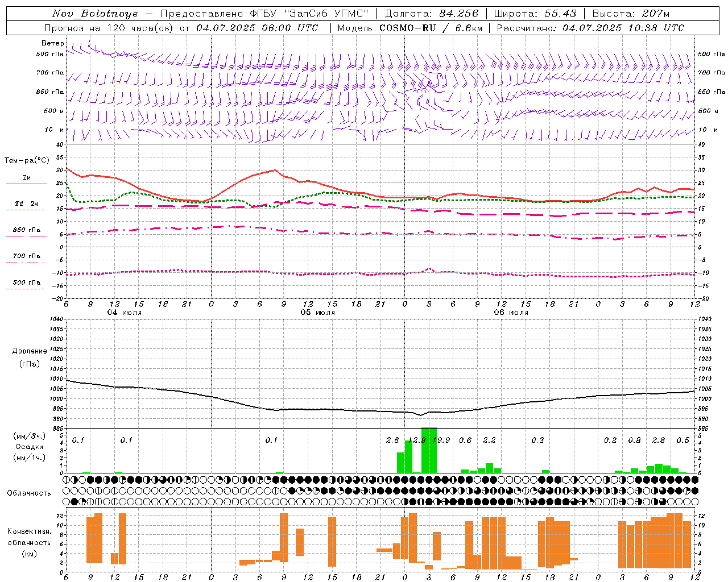Click the 'Ветер' wind panel label

click(52, 43)
